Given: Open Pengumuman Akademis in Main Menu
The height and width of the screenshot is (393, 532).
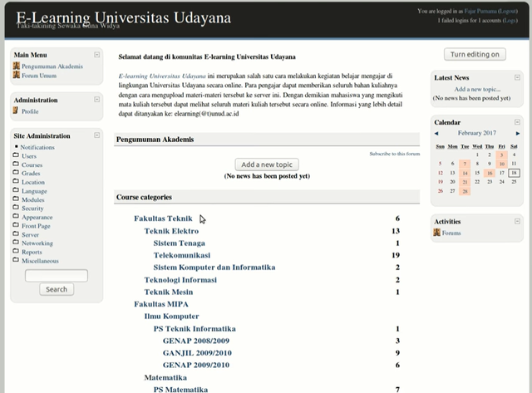Looking at the screenshot, I should [52, 66].
